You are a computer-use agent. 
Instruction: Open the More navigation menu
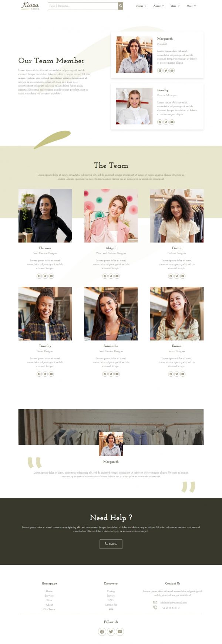click(191, 6)
